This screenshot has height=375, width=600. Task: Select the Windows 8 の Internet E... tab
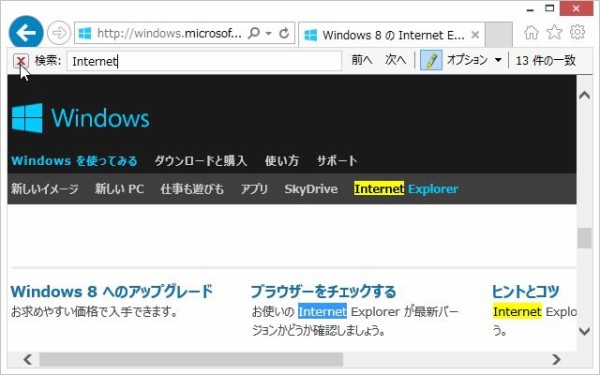point(392,35)
